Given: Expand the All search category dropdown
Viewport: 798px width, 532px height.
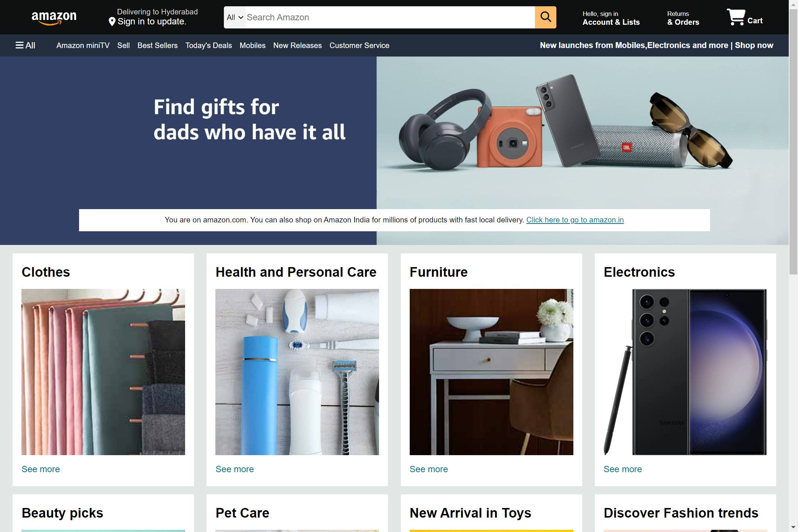Looking at the screenshot, I should click(x=235, y=17).
